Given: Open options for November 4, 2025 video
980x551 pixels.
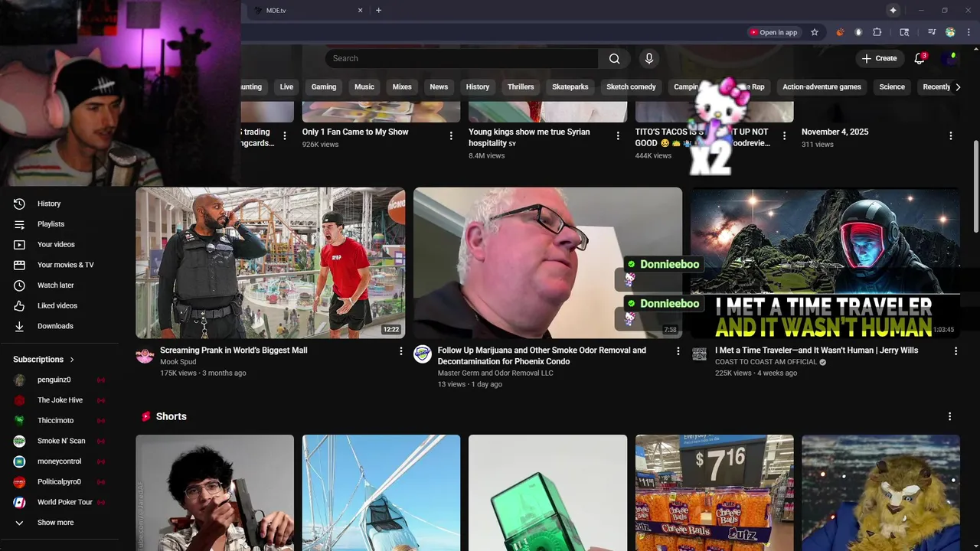Looking at the screenshot, I should click(x=951, y=135).
